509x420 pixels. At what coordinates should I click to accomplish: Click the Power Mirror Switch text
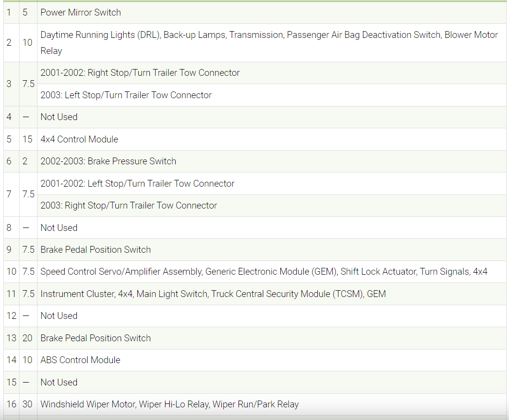click(81, 13)
